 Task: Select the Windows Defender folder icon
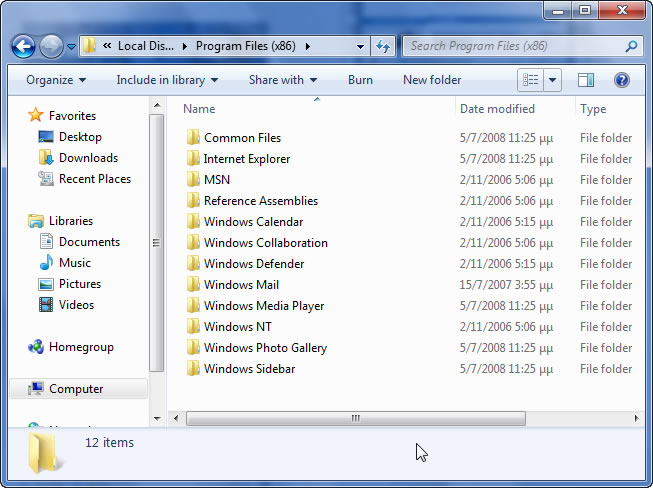(194, 264)
